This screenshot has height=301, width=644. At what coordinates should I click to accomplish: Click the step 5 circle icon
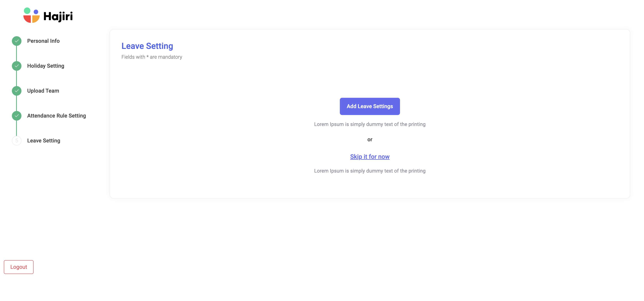pyautogui.click(x=16, y=141)
